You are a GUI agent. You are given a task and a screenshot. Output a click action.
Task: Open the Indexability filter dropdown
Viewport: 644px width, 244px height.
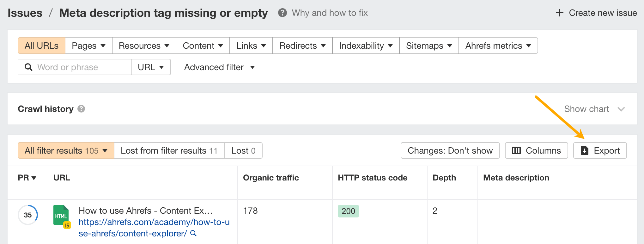pyautogui.click(x=366, y=46)
